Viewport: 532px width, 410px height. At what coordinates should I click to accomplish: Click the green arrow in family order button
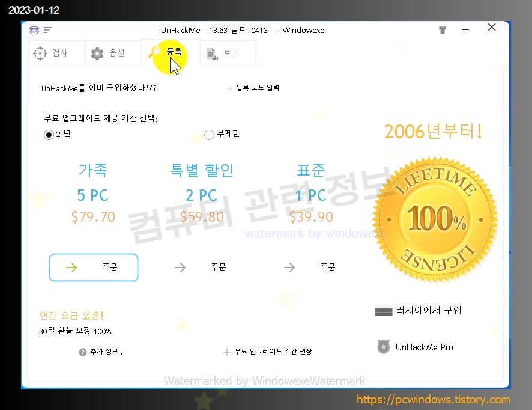(x=71, y=268)
